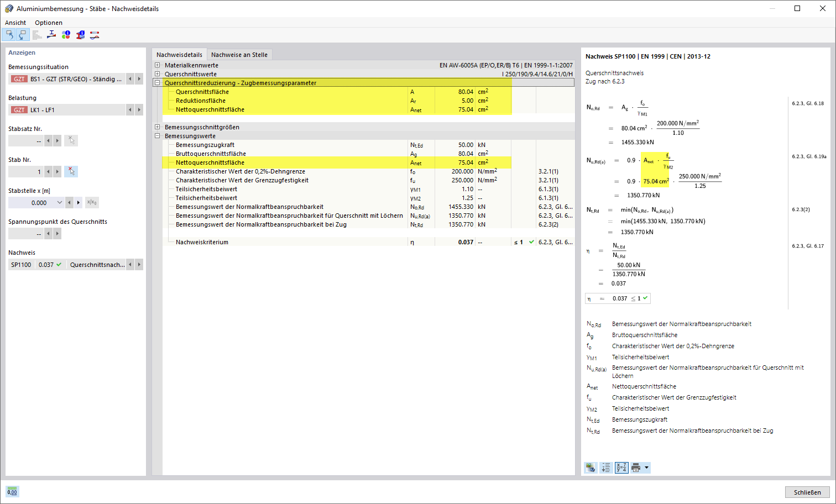Image resolution: width=836 pixels, height=504 pixels.
Task: Toggle the formula values x/y=7/4 icon
Action: click(x=621, y=468)
